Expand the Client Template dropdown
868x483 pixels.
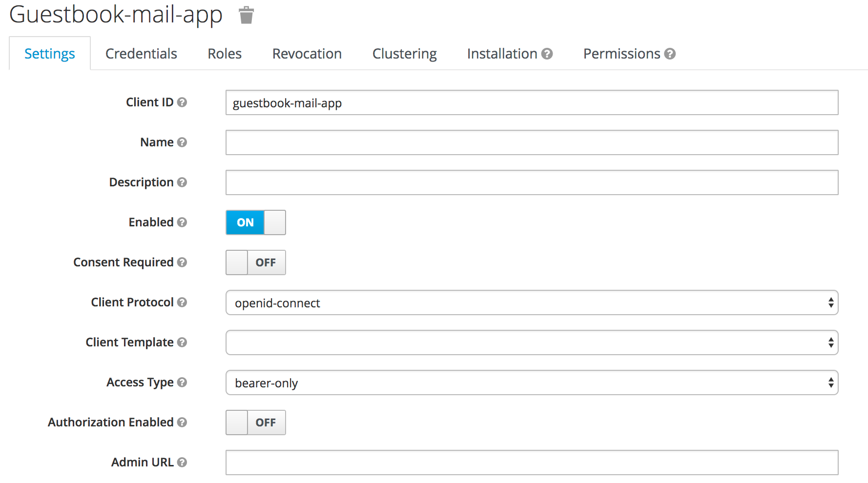point(531,343)
